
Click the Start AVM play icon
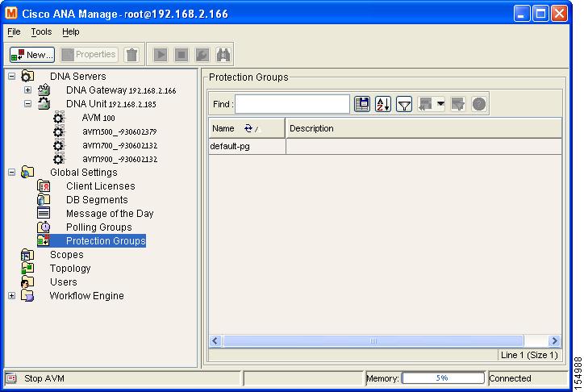pos(161,55)
